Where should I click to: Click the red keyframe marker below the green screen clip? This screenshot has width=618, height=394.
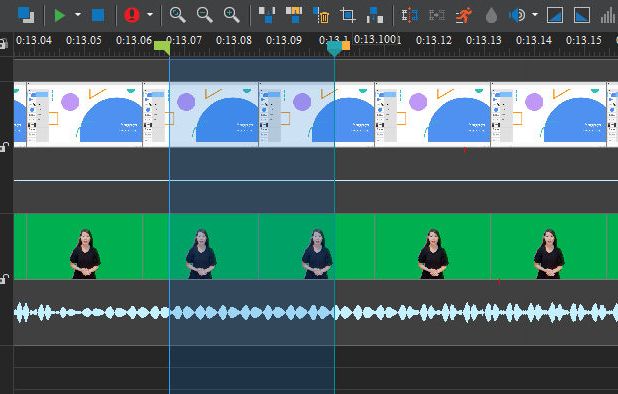pos(499,282)
